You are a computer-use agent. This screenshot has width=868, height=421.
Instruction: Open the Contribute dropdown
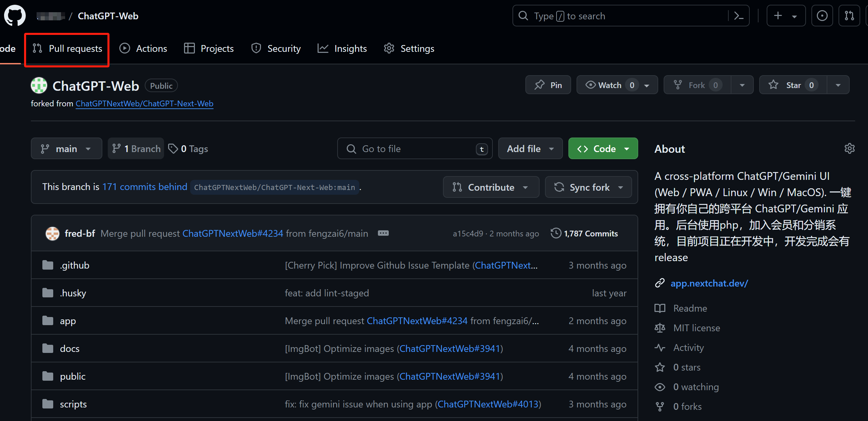pos(491,187)
